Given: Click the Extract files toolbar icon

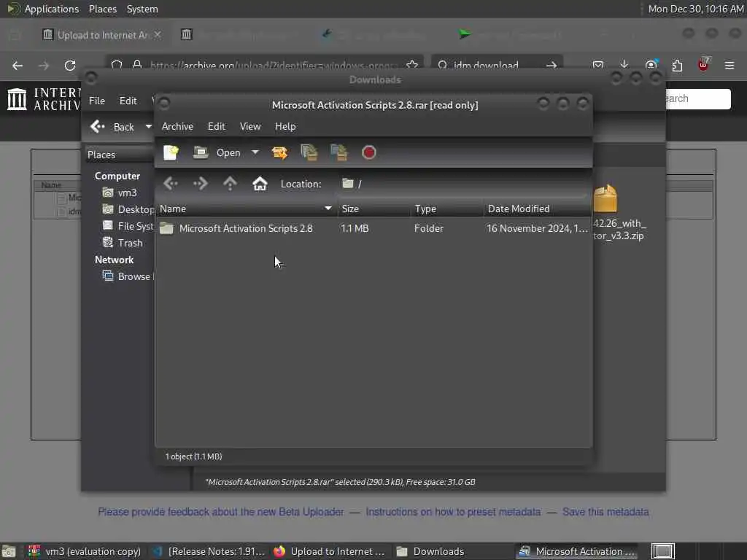Looking at the screenshot, I should click(279, 152).
